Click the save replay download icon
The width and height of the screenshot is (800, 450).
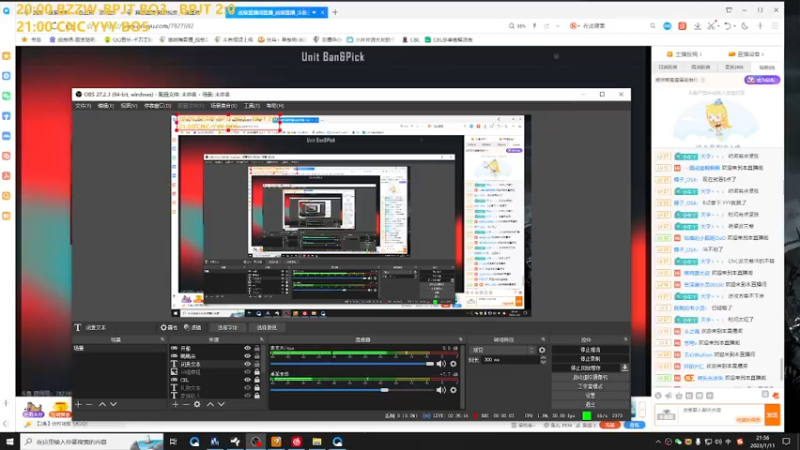[624, 368]
